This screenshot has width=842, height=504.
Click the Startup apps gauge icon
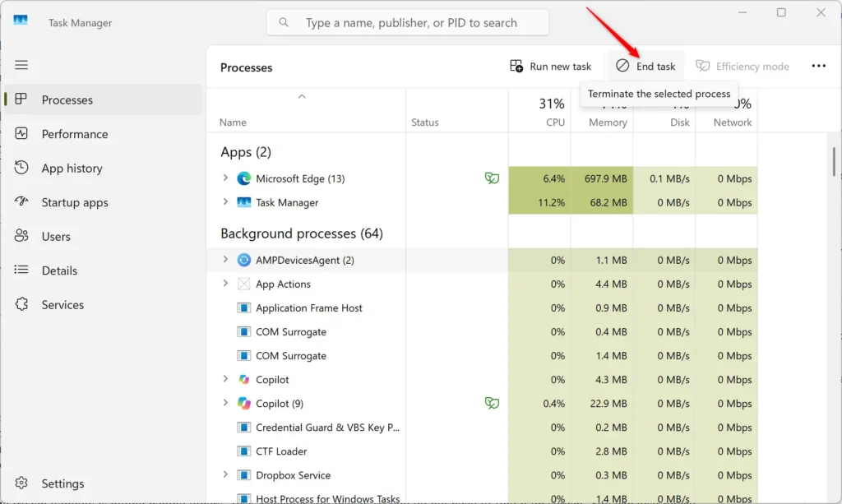point(21,201)
